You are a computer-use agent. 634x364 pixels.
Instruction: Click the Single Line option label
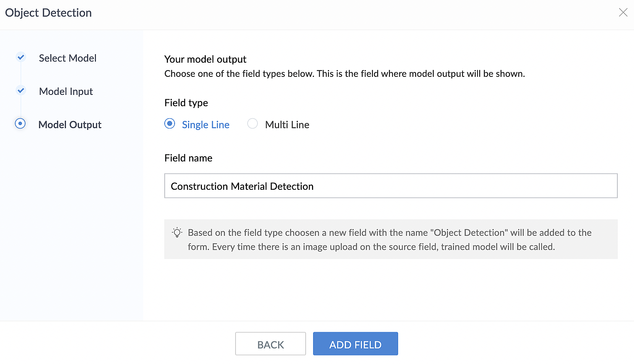point(205,125)
